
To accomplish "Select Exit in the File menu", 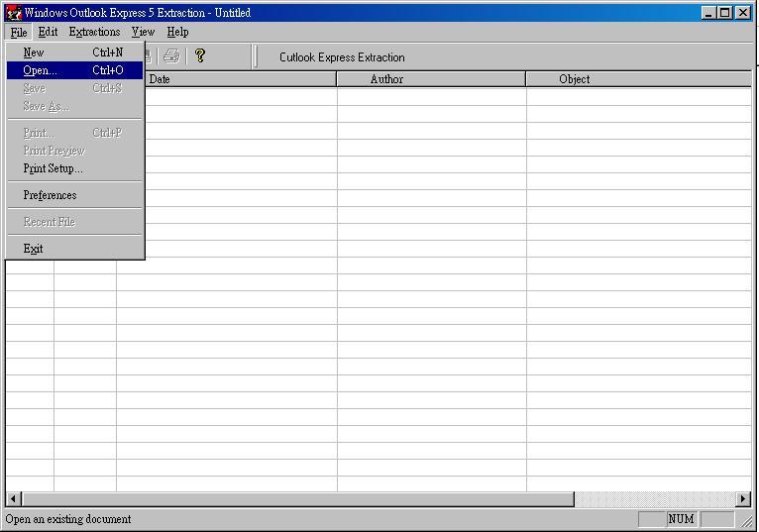I will (x=75, y=249).
